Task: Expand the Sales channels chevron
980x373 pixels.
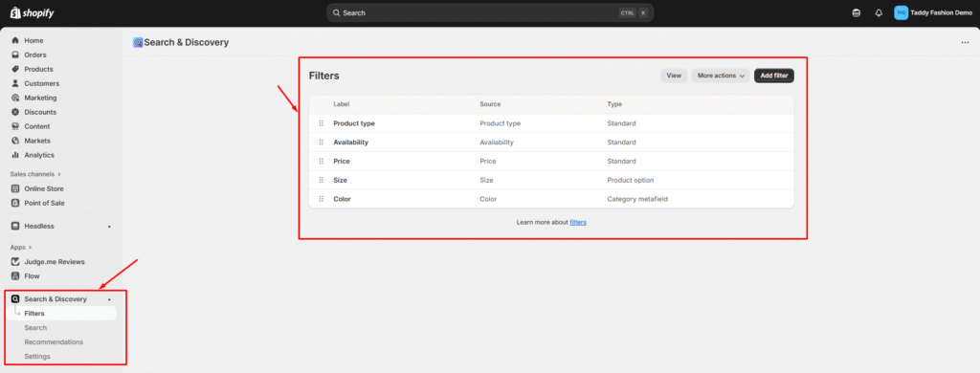Action: (59, 174)
